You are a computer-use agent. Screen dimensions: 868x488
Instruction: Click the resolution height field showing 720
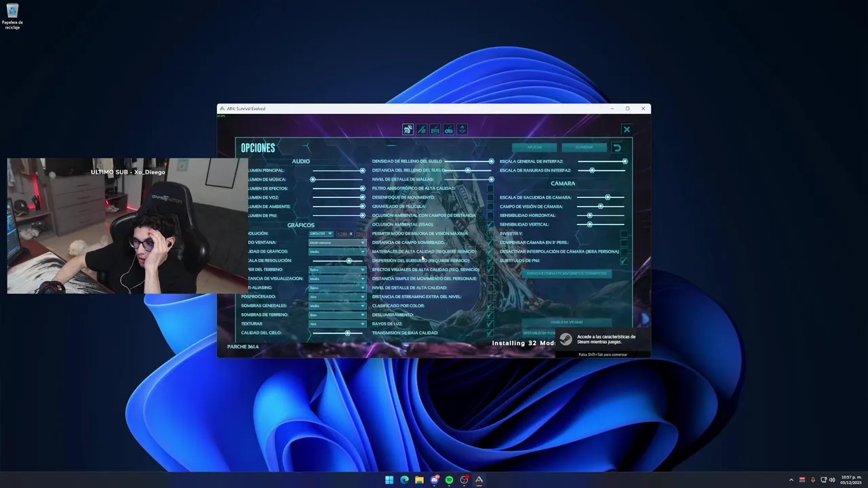[359, 234]
